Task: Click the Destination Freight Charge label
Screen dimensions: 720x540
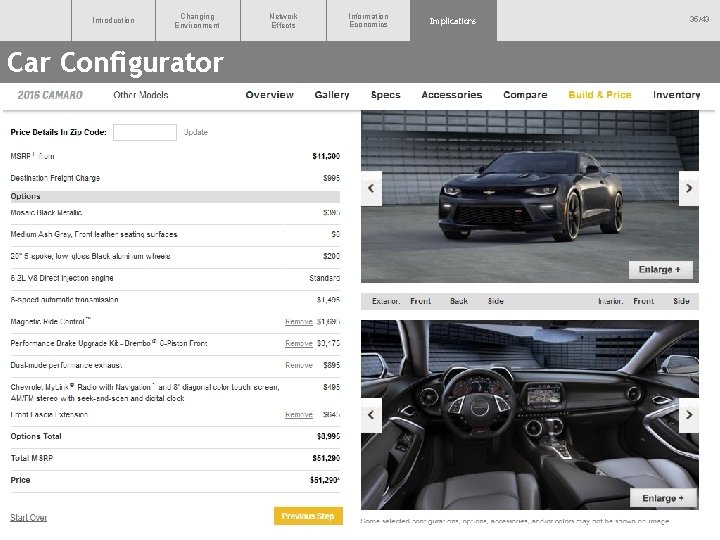Action: click(x=55, y=178)
